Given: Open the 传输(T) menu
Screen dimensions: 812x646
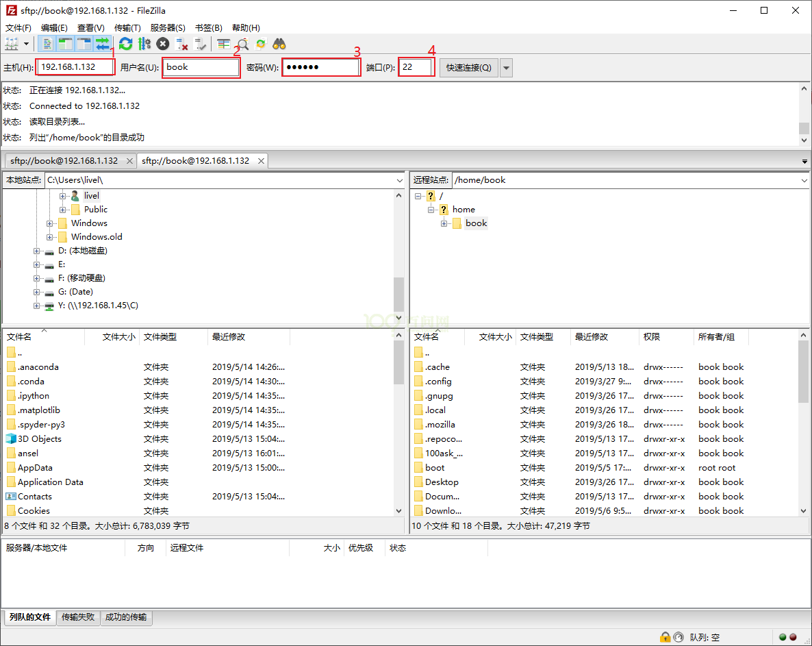Looking at the screenshot, I should pos(127,27).
